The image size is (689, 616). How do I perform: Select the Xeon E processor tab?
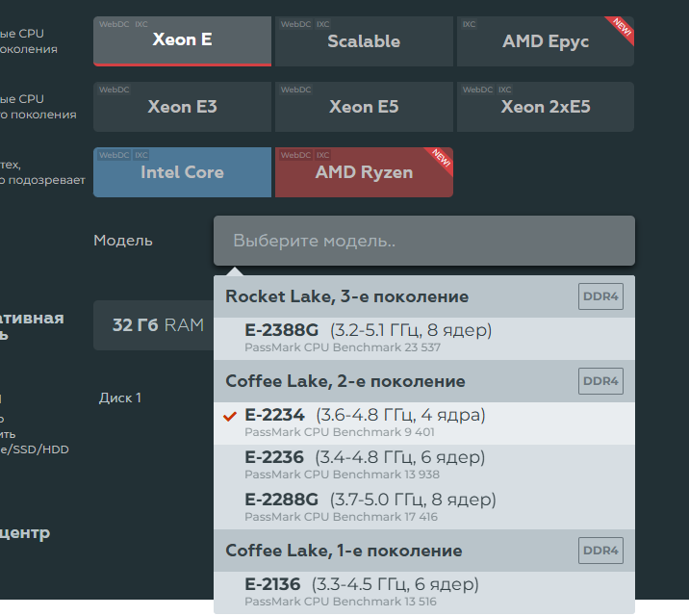[182, 40]
